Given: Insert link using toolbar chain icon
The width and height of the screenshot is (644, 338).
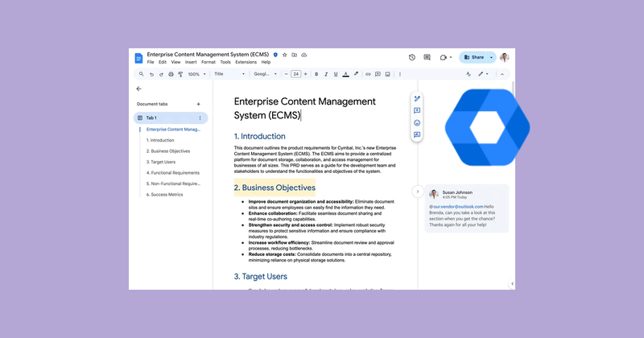Looking at the screenshot, I should click(x=368, y=74).
